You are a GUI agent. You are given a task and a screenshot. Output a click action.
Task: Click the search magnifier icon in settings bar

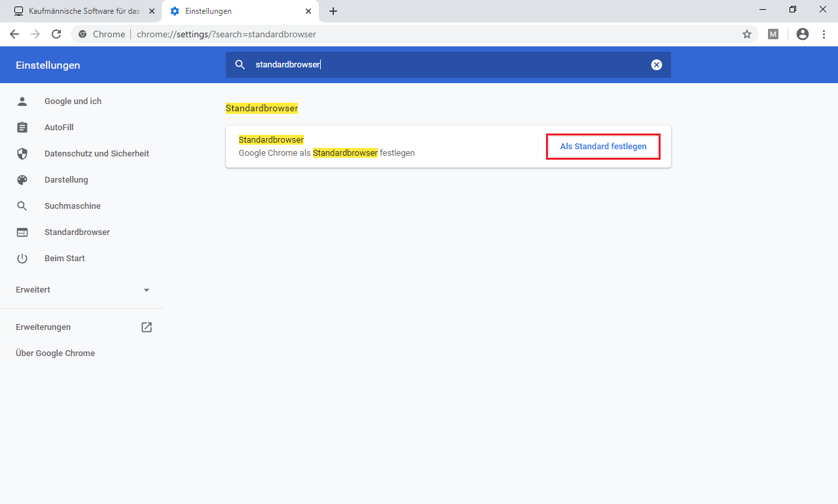[240, 65]
